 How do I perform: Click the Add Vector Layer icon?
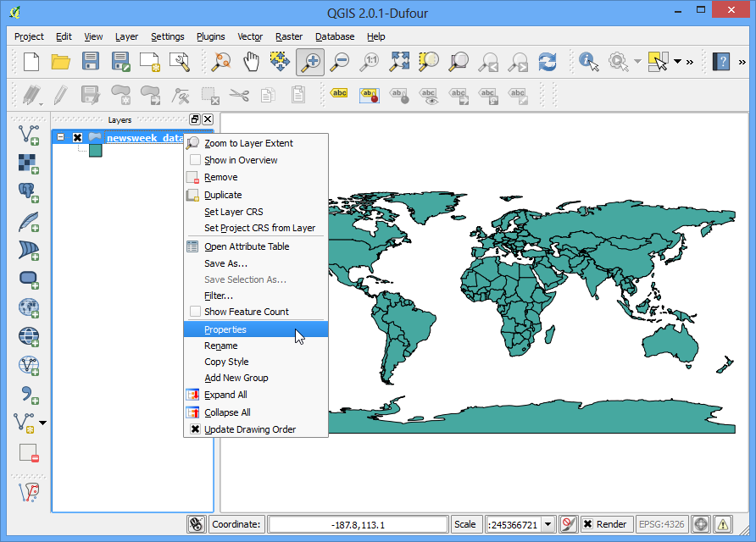[x=29, y=134]
